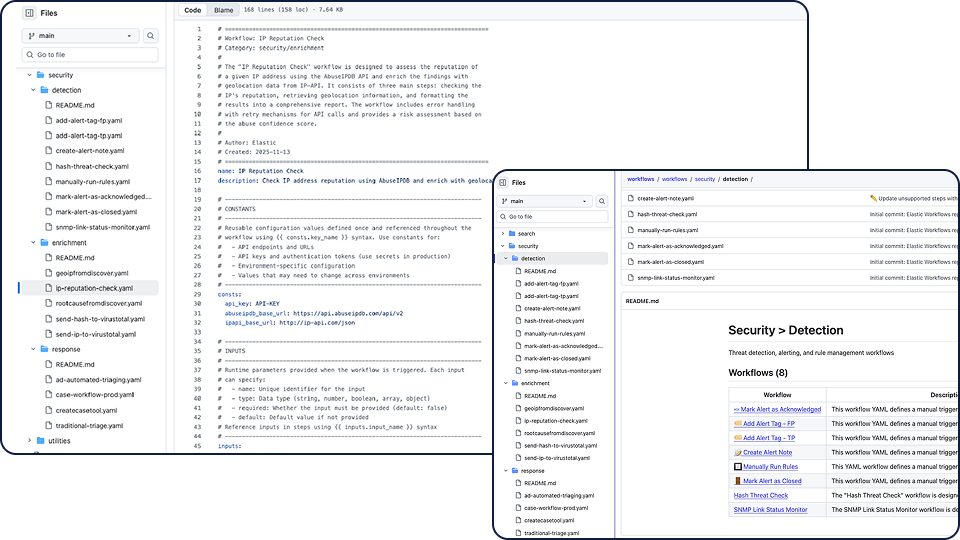Open rootcausefromdiscover.yaml in the left window's tree
This screenshot has height=540, width=960.
(99, 303)
